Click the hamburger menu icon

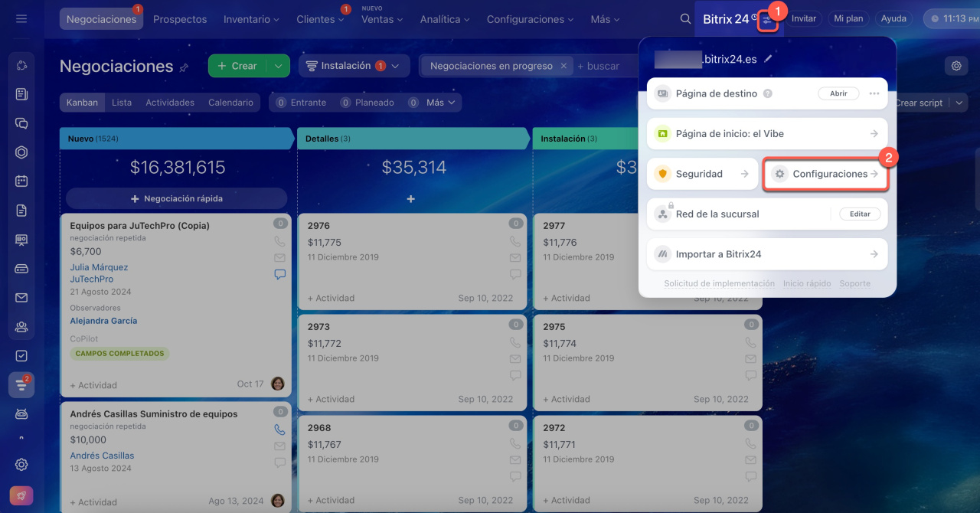[21, 18]
